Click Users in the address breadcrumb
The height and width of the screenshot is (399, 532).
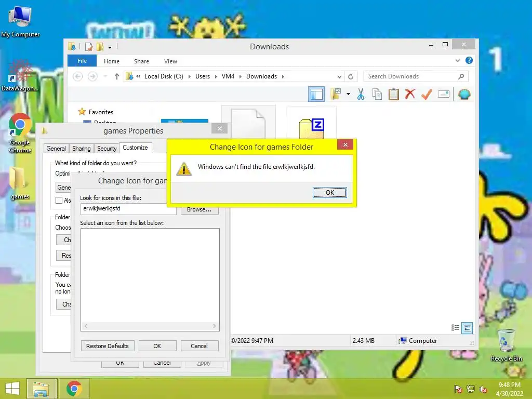[x=203, y=76]
